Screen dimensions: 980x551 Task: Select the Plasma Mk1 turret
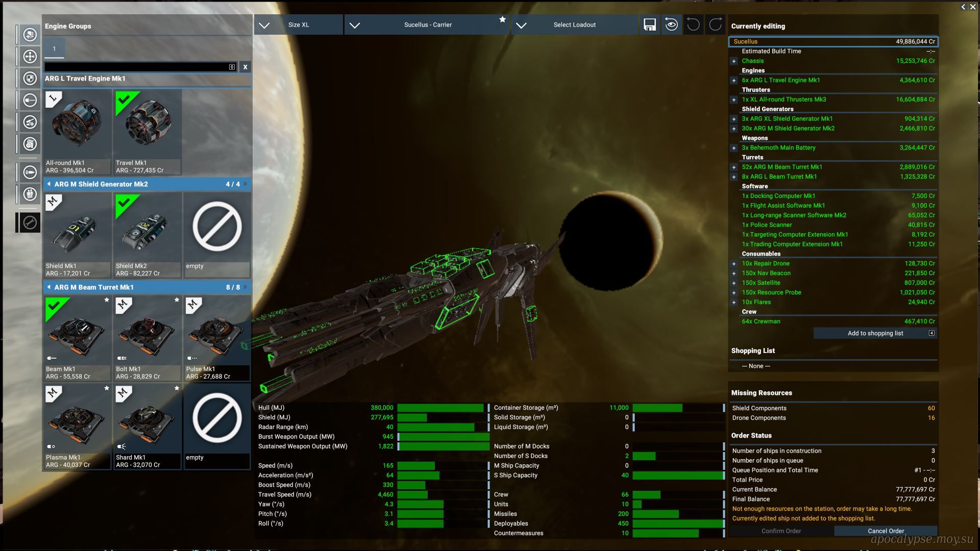tap(78, 427)
